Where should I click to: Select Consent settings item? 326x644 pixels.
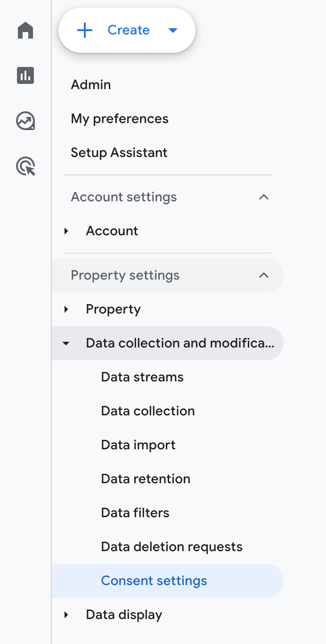154,581
